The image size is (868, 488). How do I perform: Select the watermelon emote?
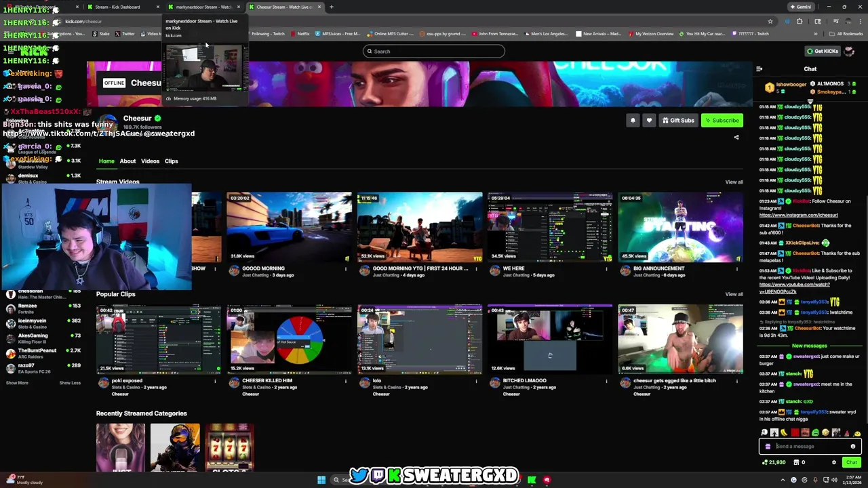pos(846,432)
